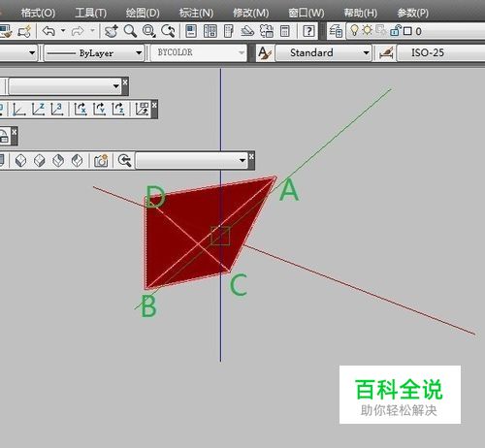
Task: Switch to NE Isometric view
Action: click(x=58, y=161)
